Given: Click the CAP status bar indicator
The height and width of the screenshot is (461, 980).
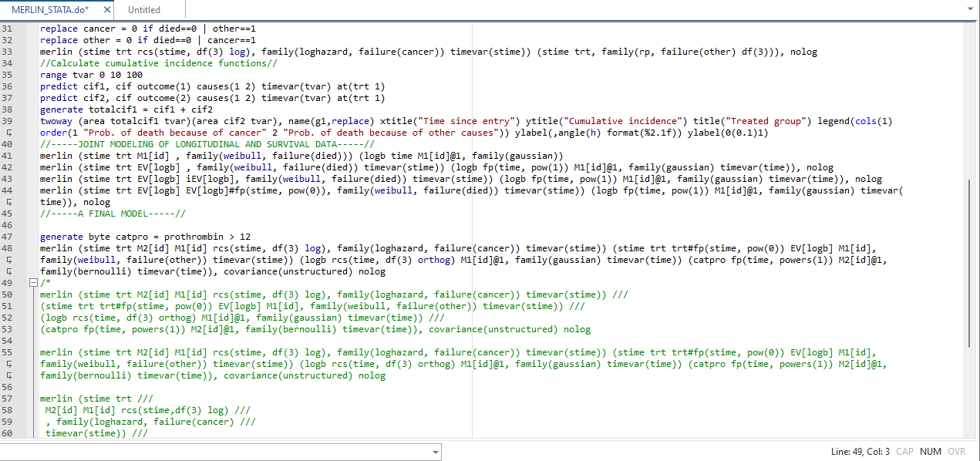Looking at the screenshot, I should click(904, 452).
